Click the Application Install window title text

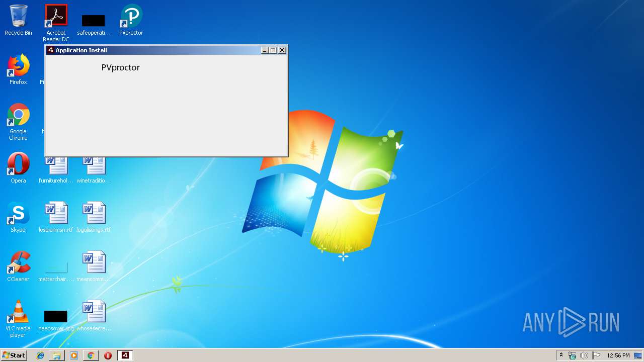pyautogui.click(x=81, y=50)
